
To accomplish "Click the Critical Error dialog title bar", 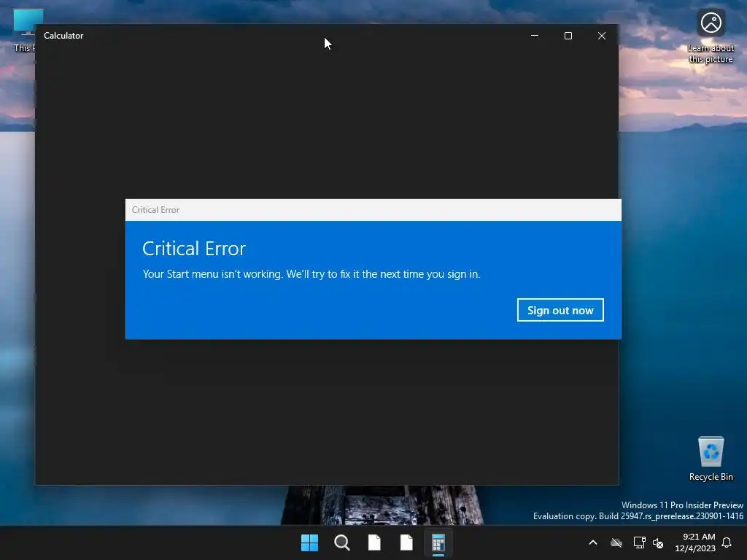I will coord(373,210).
